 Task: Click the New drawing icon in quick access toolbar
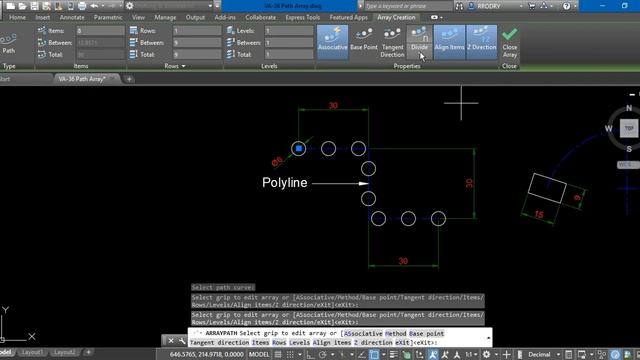[11, 6]
